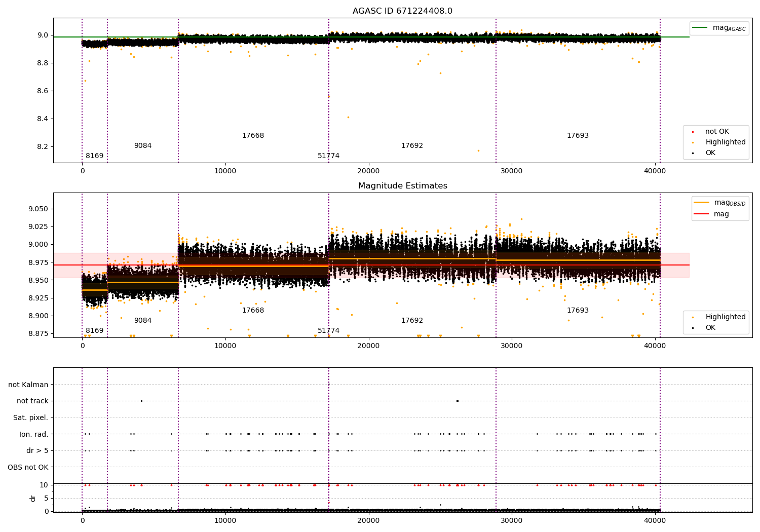Click x-axis tick '20000' under bottom plot
Screen dimensions: 760x532
(368, 521)
